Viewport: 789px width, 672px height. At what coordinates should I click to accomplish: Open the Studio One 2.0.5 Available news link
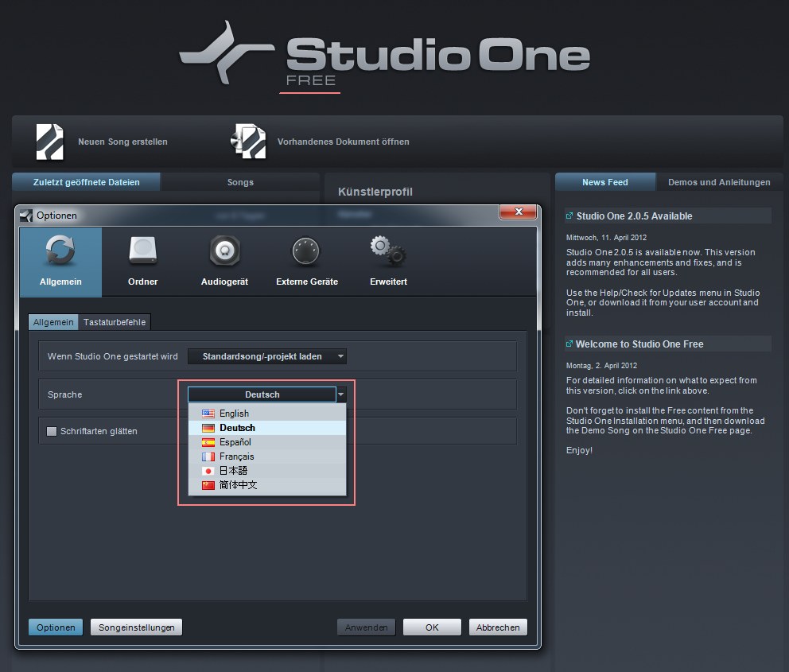634,216
